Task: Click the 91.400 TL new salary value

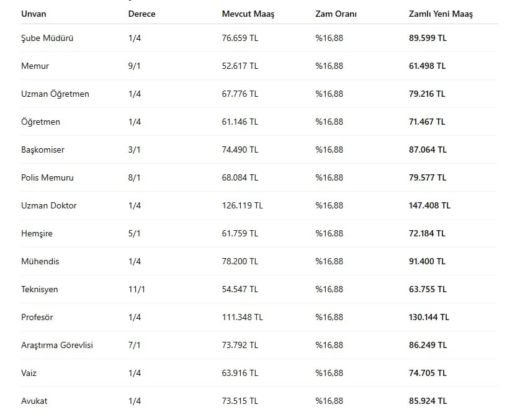Action: pyautogui.click(x=427, y=261)
